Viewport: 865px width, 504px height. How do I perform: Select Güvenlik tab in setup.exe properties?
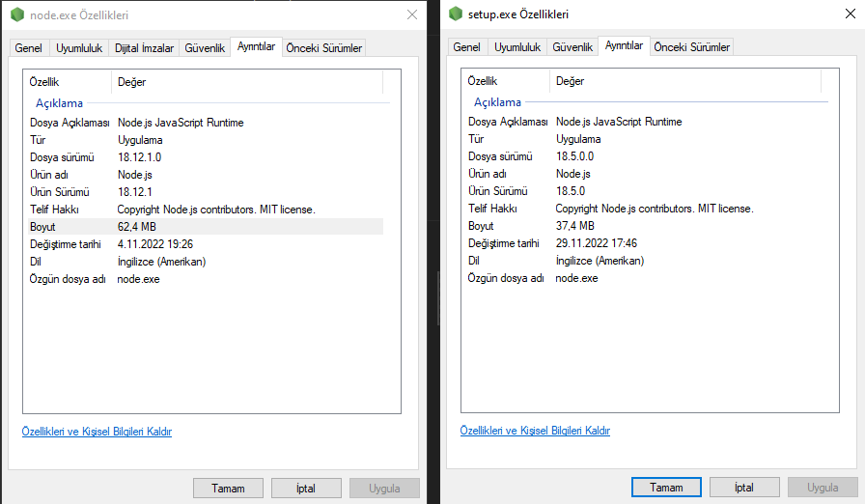point(572,46)
